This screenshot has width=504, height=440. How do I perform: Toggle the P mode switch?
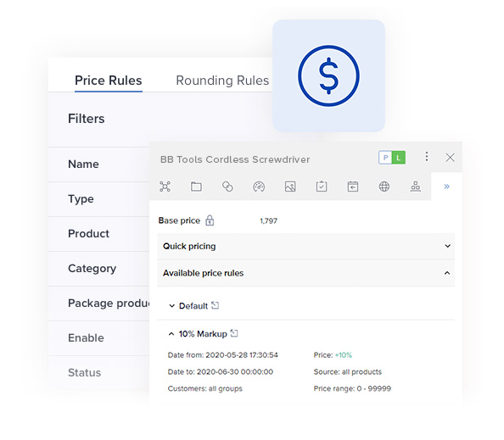[385, 158]
